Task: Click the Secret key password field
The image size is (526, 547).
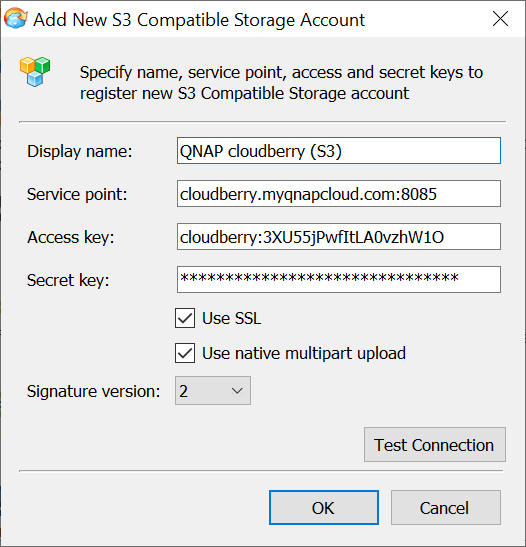Action: tap(339, 280)
